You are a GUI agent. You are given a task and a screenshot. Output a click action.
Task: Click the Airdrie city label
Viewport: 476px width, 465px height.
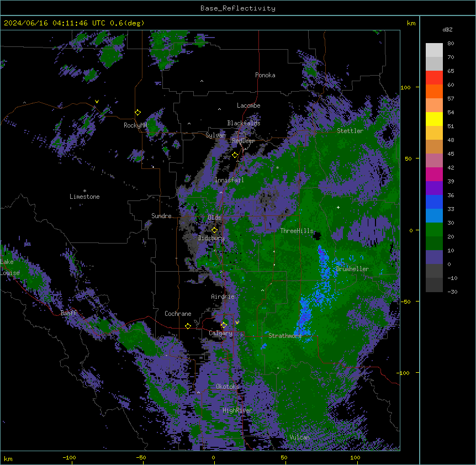223,297
